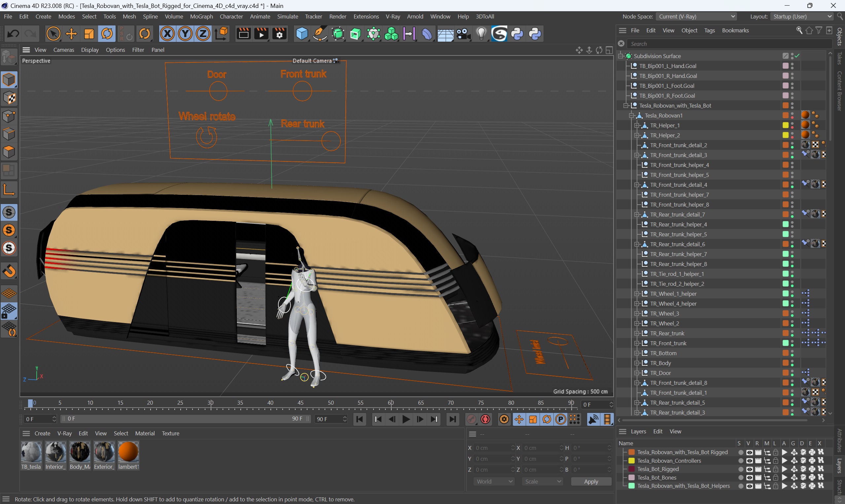Open the vertical Takes tab
Viewport: 845px width, 504px height.
click(840, 58)
